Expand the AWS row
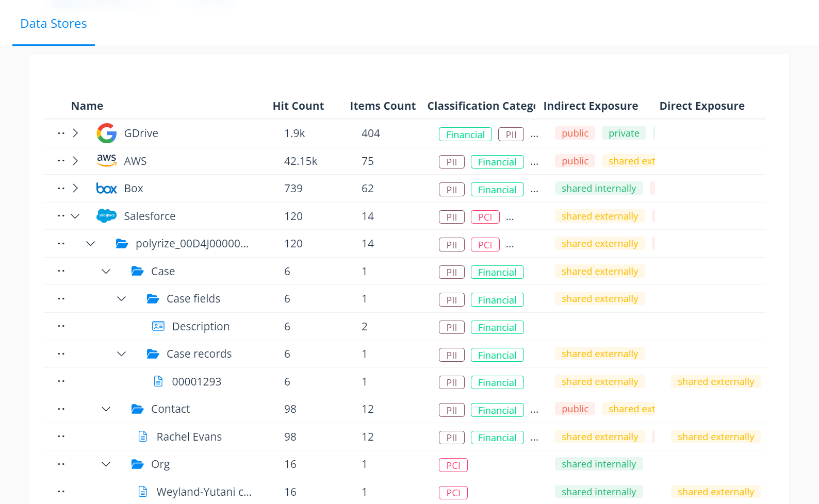The height and width of the screenshot is (504, 819). (x=75, y=161)
